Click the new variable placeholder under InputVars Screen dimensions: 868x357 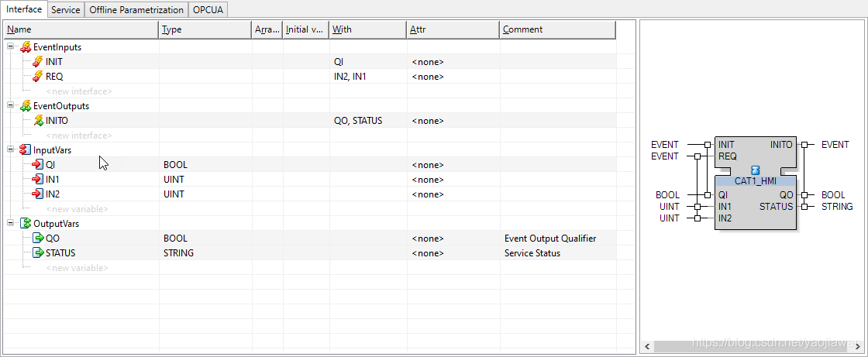[77, 209]
